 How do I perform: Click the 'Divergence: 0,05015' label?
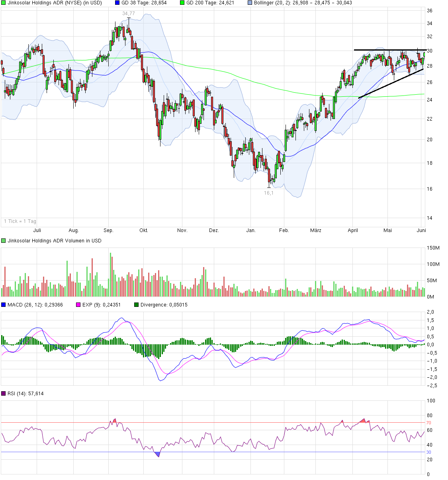tap(164, 305)
